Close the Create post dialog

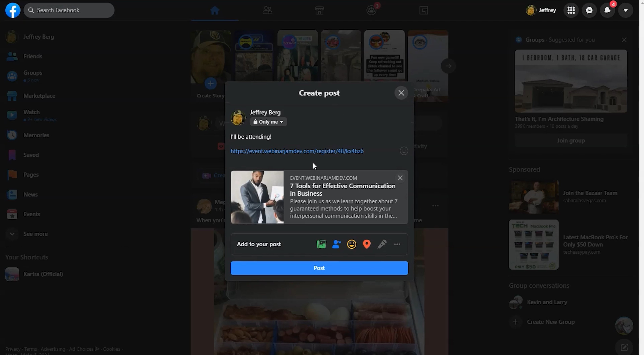coord(401,93)
